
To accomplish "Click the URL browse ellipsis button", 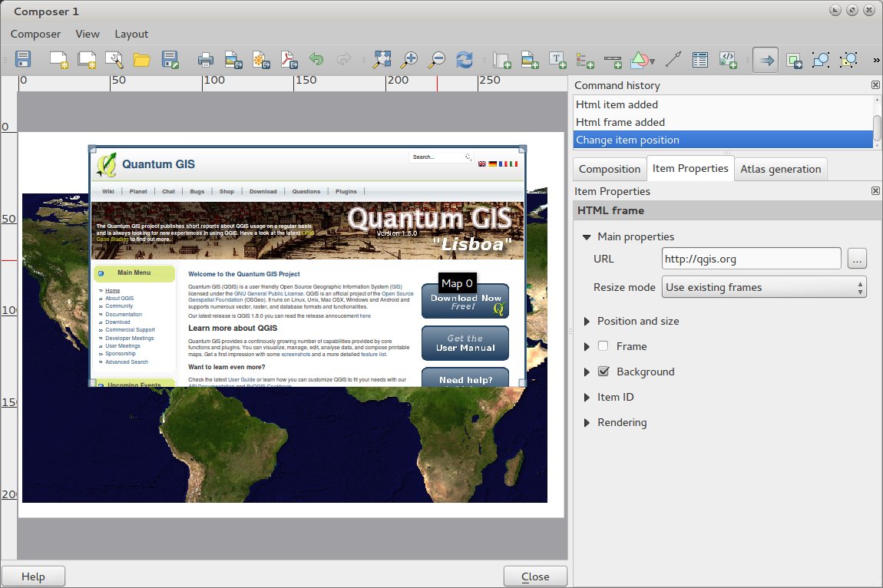I will point(857,259).
